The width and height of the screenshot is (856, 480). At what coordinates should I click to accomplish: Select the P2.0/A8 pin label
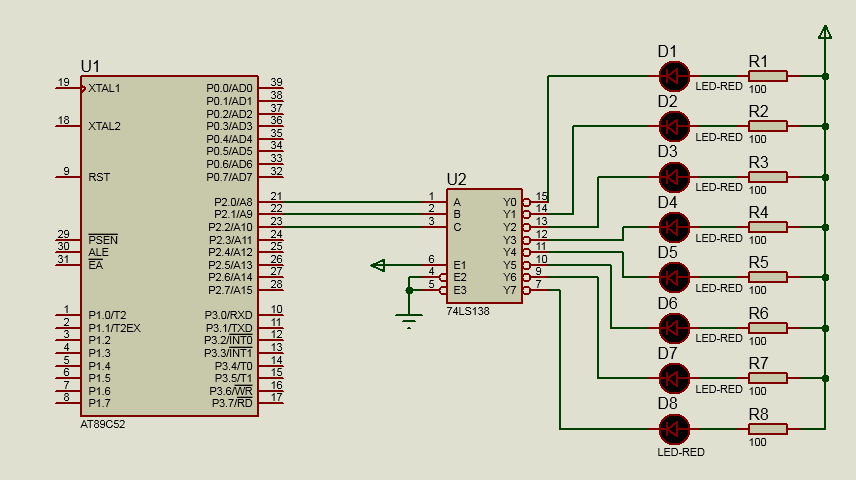pos(232,202)
